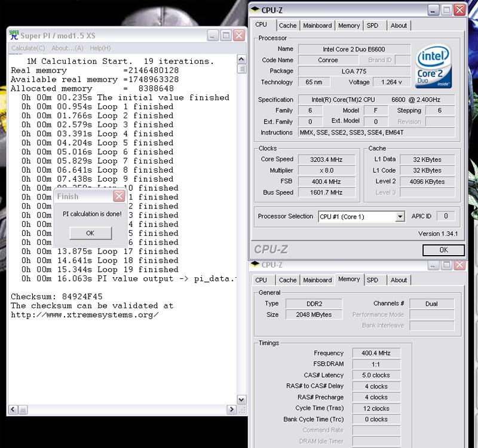Screen dimensions: 478x448
Task: Click the CPU-Z title bar icon in top window
Action: point(255,10)
